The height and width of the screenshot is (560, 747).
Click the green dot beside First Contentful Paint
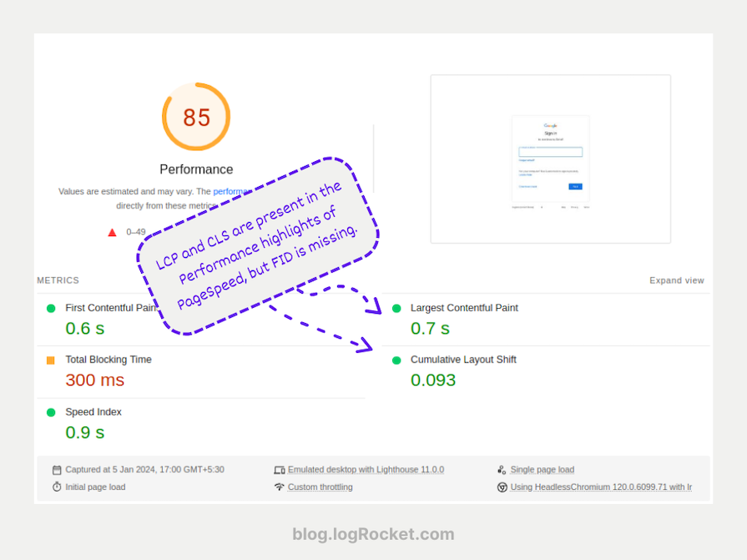click(52, 307)
